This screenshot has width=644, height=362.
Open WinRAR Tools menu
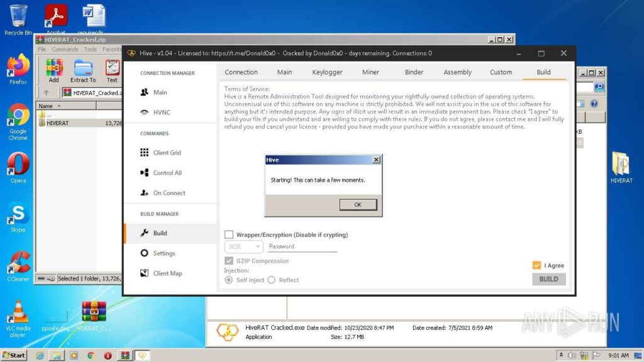coord(91,49)
